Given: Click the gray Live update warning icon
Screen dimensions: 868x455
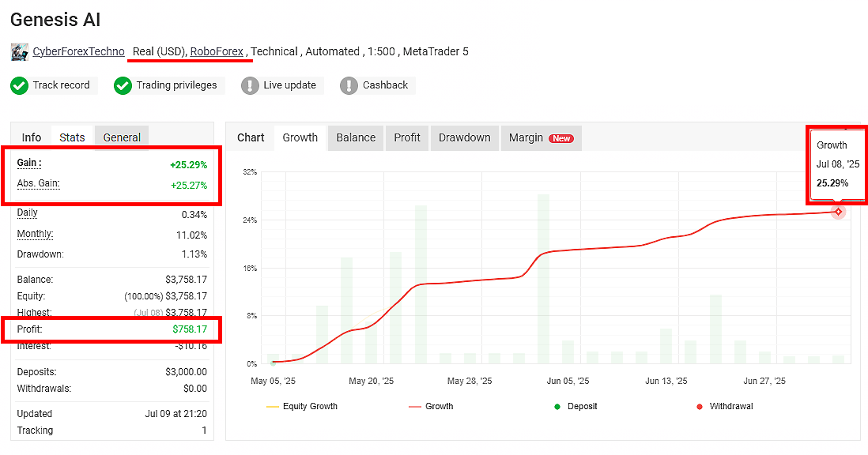Looking at the screenshot, I should (x=250, y=85).
